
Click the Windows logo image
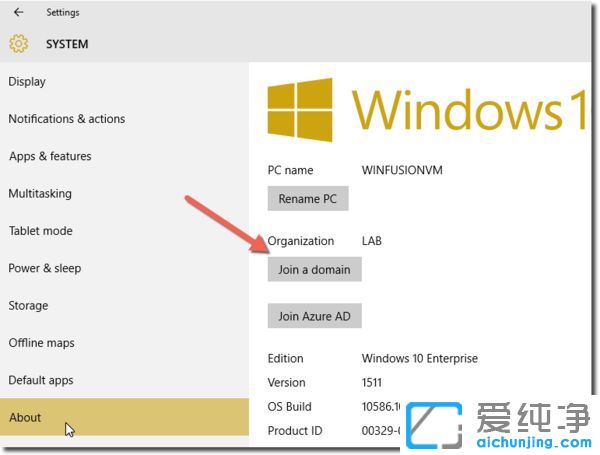click(x=300, y=110)
